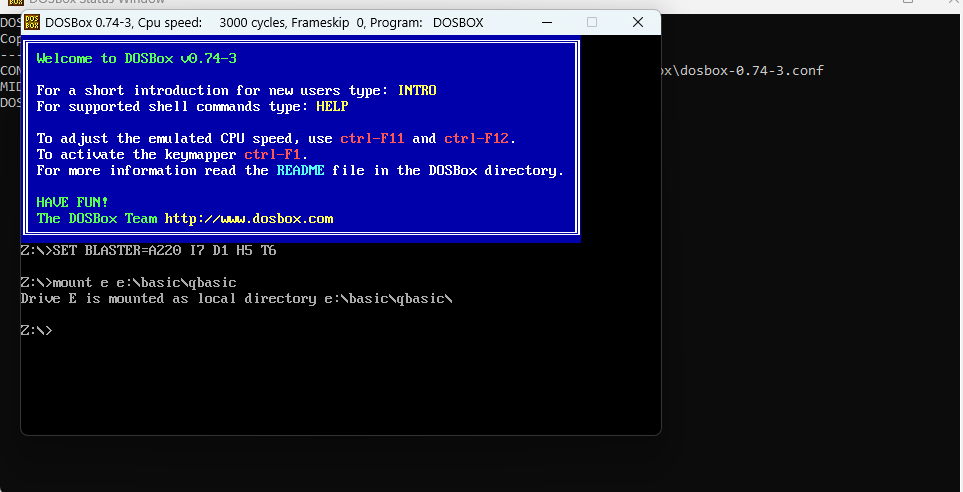Close the DOSBox 0.74-3 window
The height and width of the screenshot is (492, 963).
point(638,23)
